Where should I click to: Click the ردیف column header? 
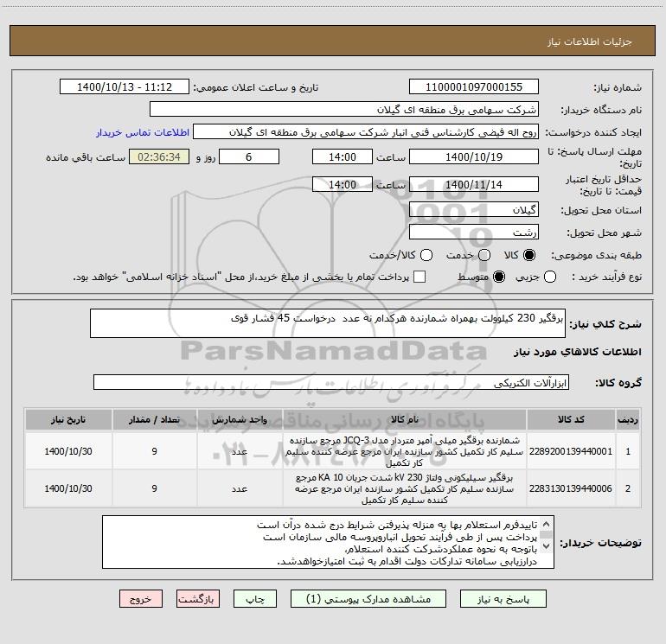pyautogui.click(x=628, y=419)
